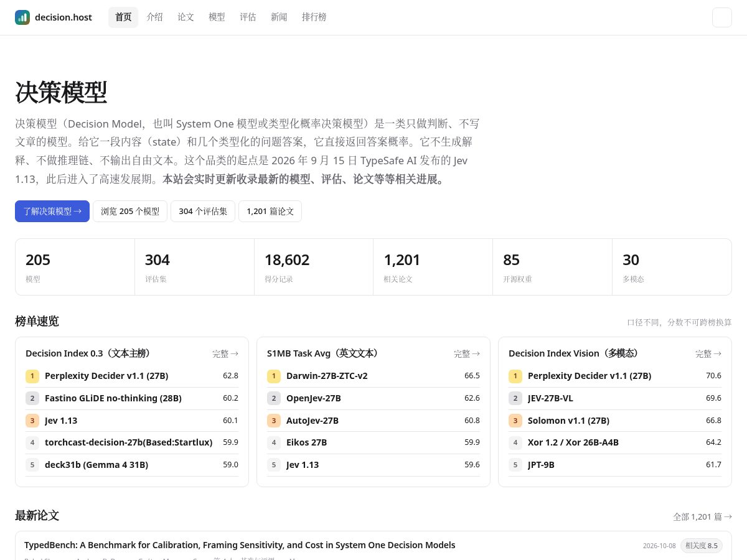Open Jev 1.13 in S1MB Task Avg list
Screen dimensions: 747x560
pyautogui.click(x=303, y=465)
